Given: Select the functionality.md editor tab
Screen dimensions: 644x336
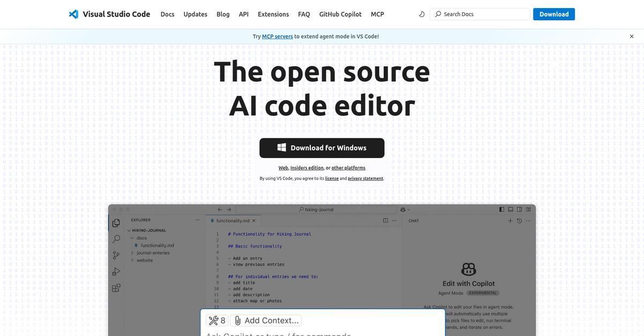Looking at the screenshot, I should click(233, 220).
